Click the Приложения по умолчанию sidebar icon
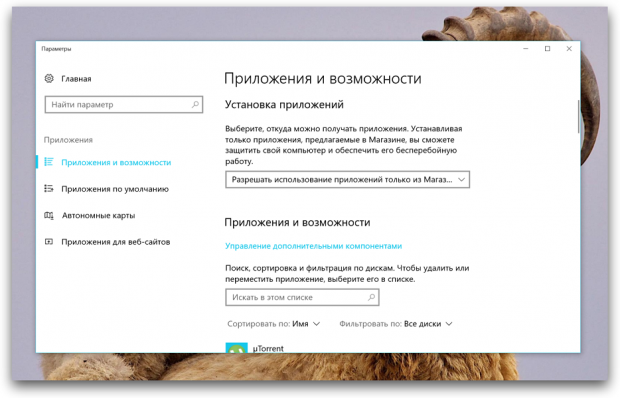Screen dimensions: 620x398 [x=49, y=189]
